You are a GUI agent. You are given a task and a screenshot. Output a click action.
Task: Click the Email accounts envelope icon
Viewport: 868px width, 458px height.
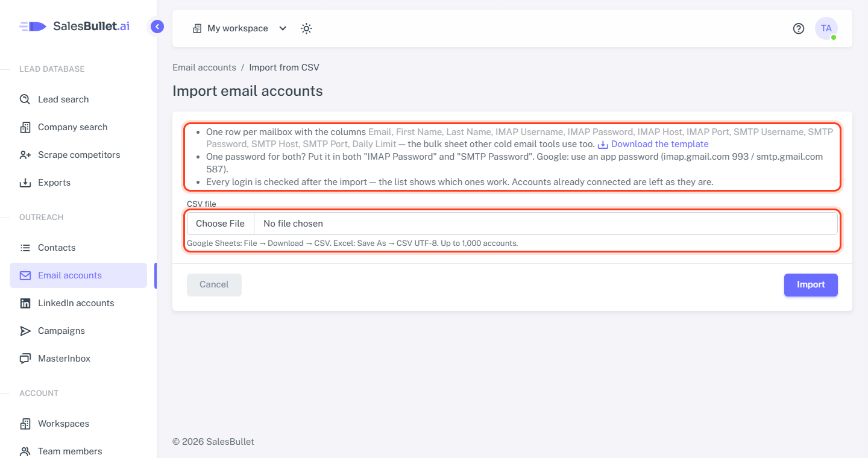click(25, 275)
